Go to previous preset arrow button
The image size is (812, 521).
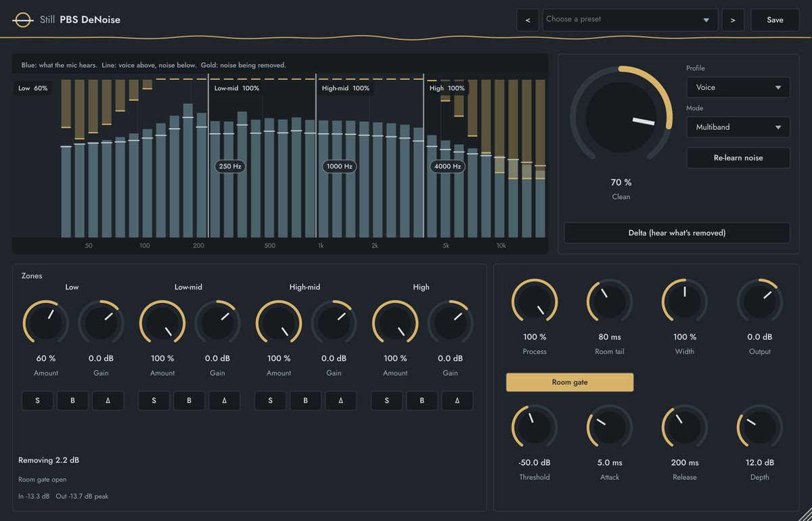(528, 20)
